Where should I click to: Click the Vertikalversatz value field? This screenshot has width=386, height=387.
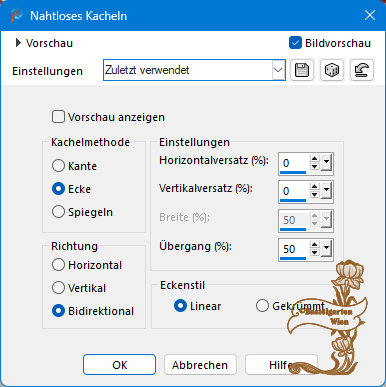(x=295, y=191)
